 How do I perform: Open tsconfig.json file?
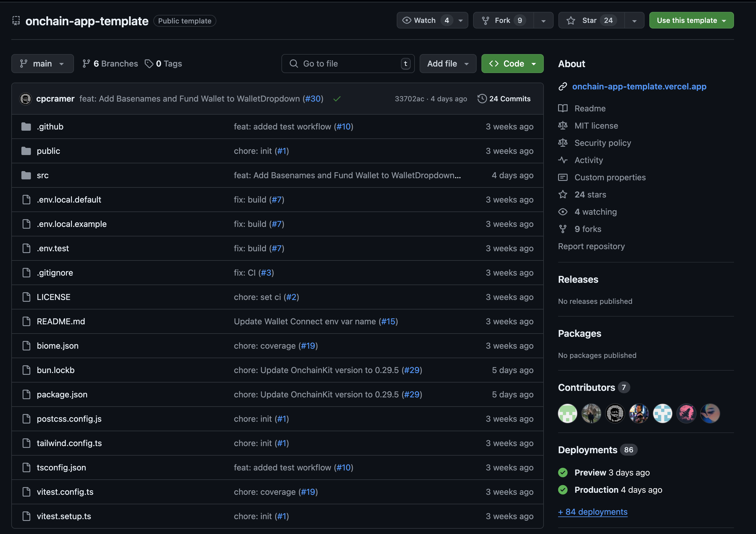coord(61,467)
